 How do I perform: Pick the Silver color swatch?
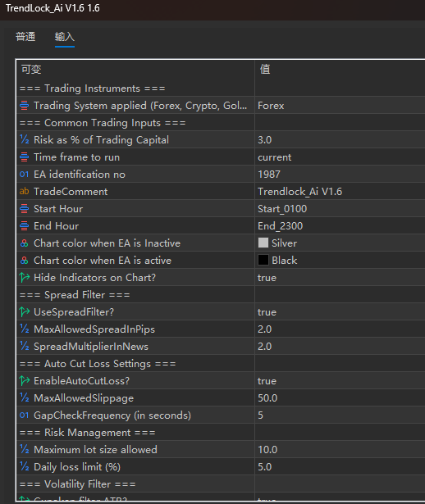point(263,243)
